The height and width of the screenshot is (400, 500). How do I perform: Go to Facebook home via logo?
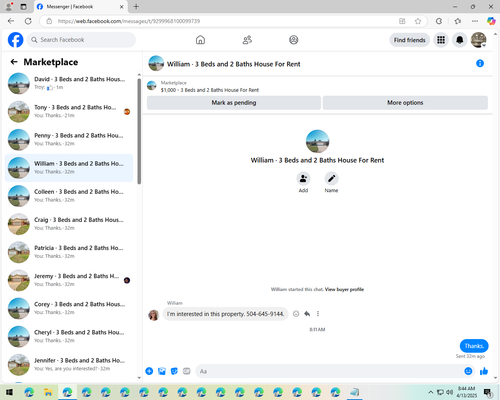pos(15,40)
